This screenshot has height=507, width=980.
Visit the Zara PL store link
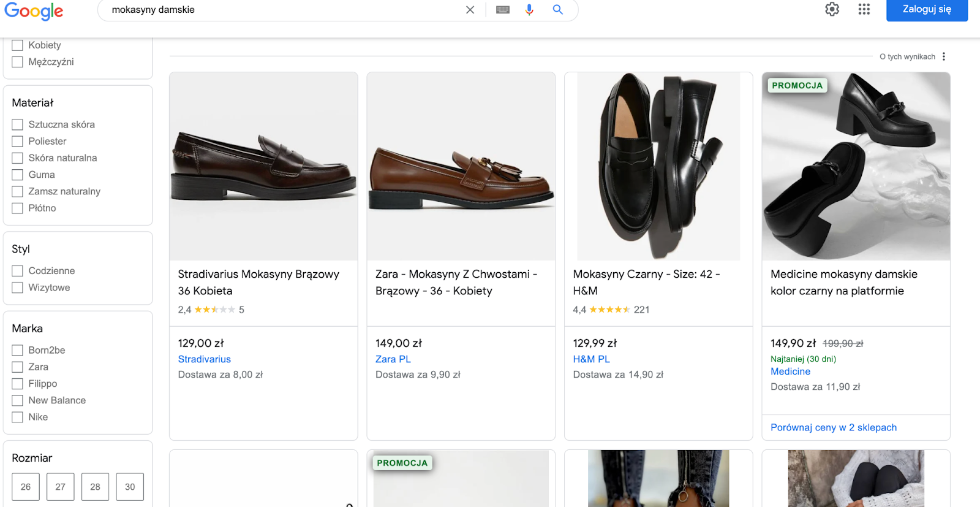tap(393, 359)
